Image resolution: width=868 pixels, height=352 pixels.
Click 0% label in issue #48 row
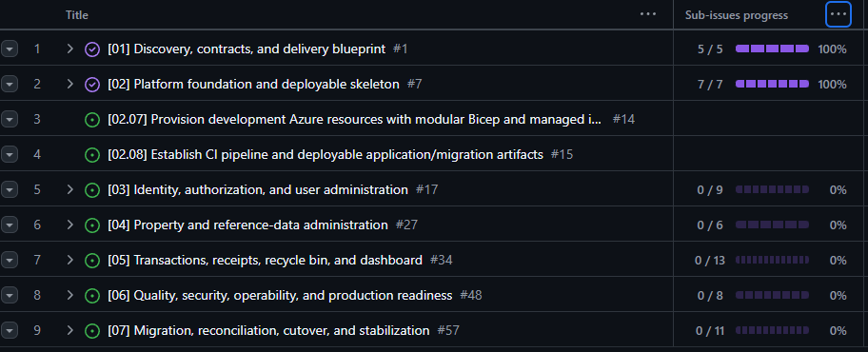838,296
